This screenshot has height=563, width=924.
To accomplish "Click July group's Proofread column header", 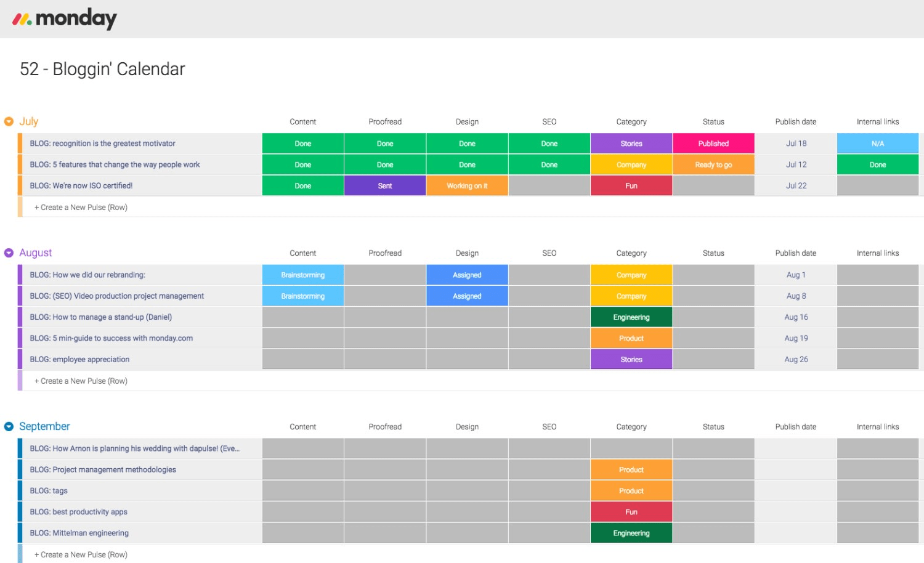I will click(385, 122).
